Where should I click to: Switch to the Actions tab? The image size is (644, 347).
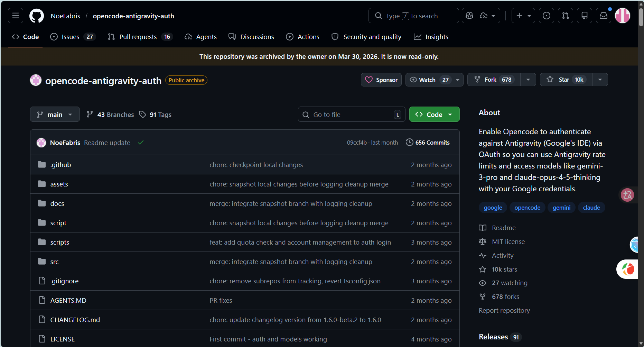click(x=303, y=37)
